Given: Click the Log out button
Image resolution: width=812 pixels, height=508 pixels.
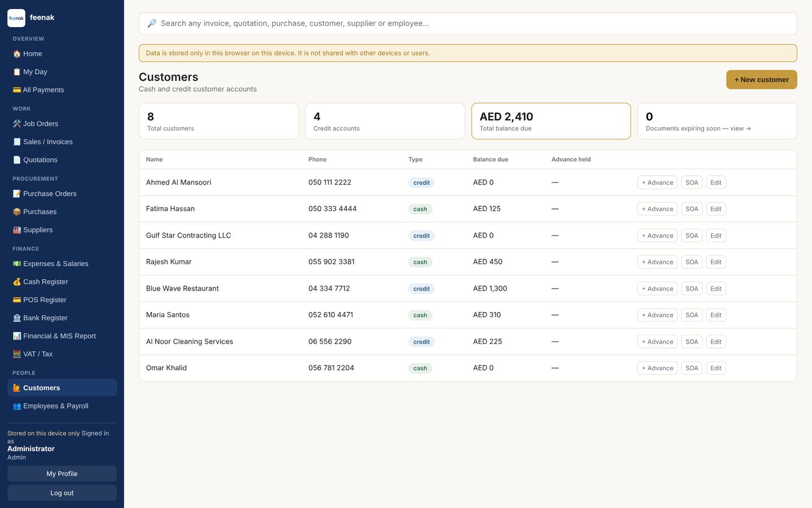Looking at the screenshot, I should pyautogui.click(x=62, y=493).
